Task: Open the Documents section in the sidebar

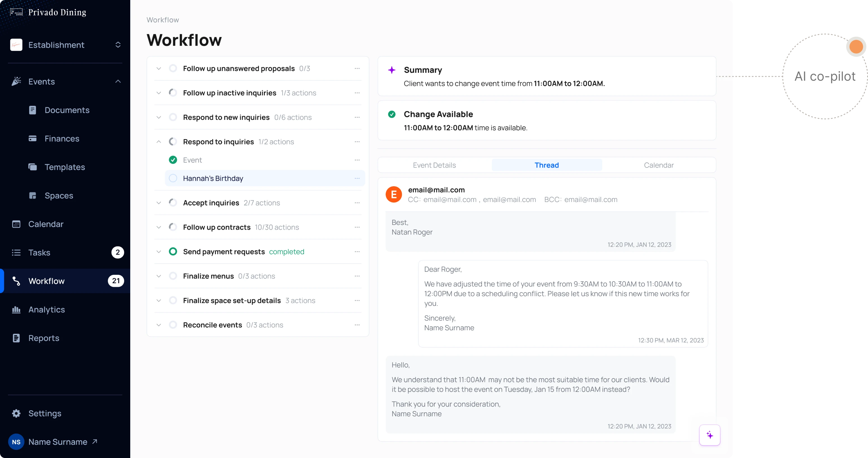Action: (x=66, y=110)
